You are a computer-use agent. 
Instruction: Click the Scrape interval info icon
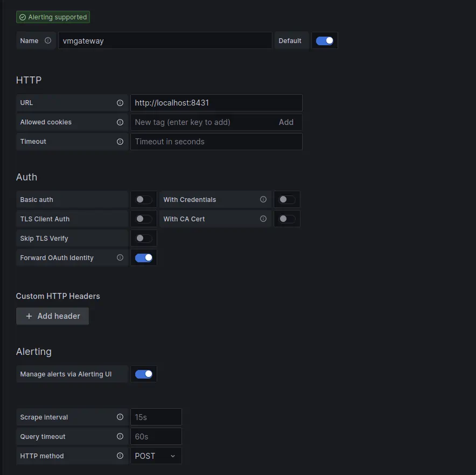coord(120,417)
